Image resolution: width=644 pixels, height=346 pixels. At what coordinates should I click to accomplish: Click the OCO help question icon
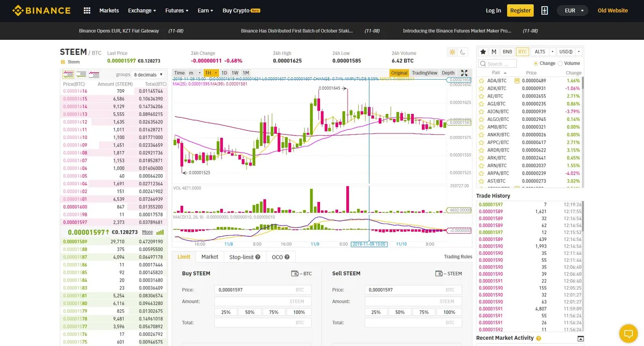(287, 257)
